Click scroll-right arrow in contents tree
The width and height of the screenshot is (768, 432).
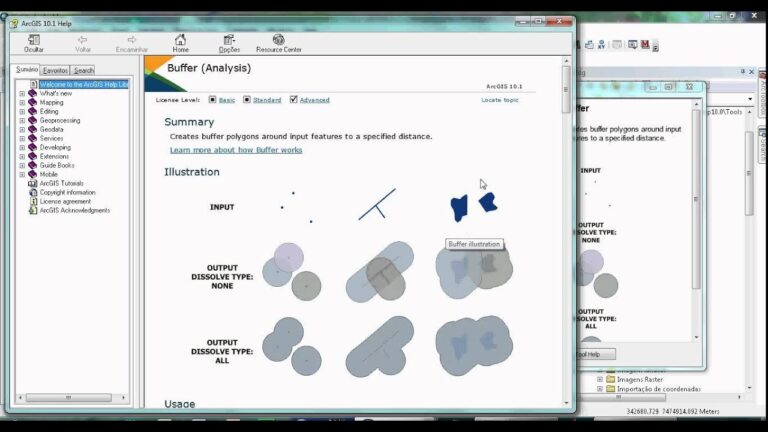[123, 397]
